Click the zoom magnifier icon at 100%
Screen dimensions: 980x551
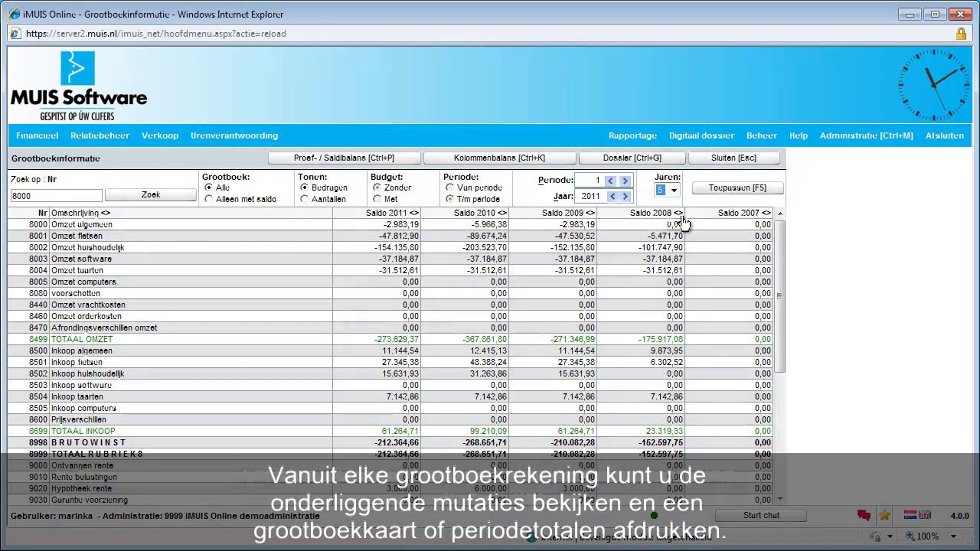pyautogui.click(x=910, y=536)
